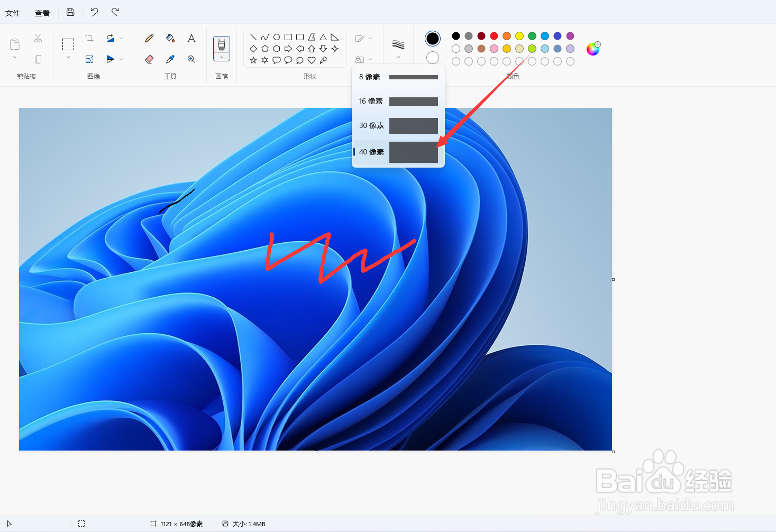The height and width of the screenshot is (532, 776).
Task: Click the canvas bottom-right resize handle
Action: point(613,452)
